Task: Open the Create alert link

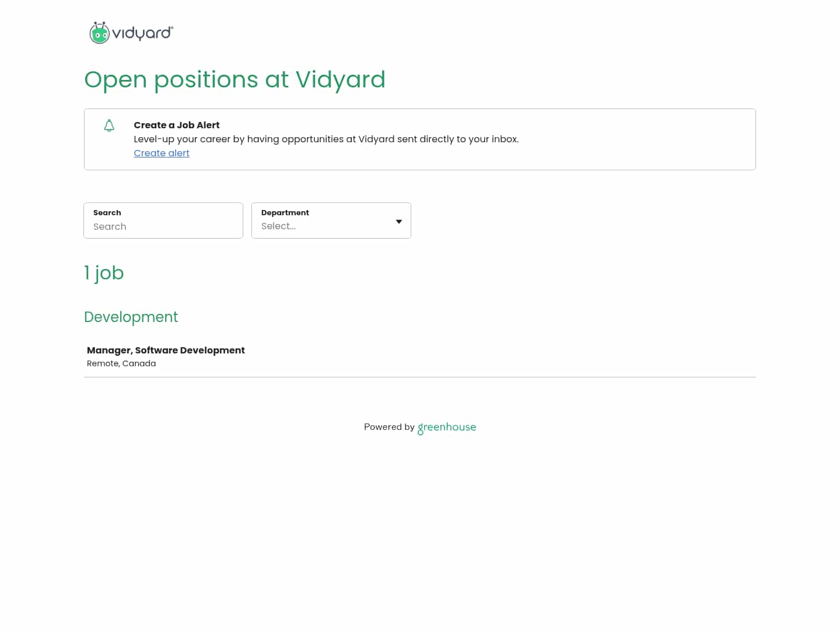Action: (162, 153)
